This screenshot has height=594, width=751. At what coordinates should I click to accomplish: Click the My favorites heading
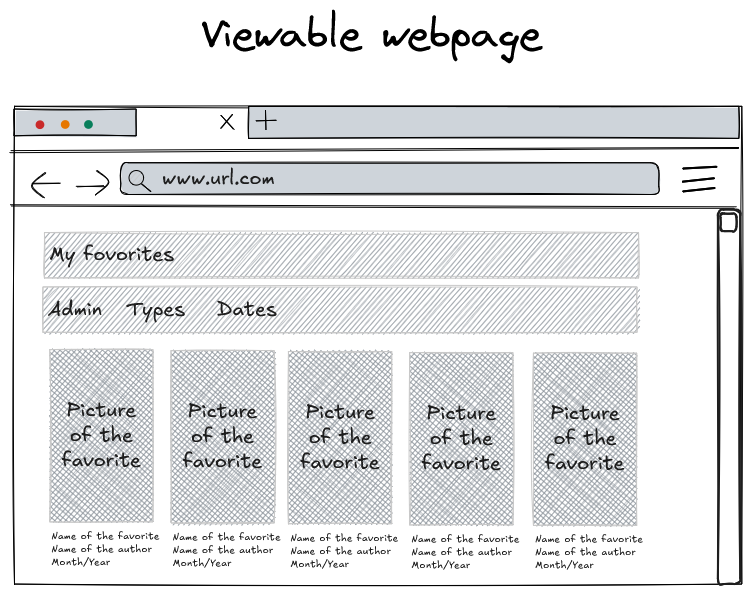pos(112,255)
